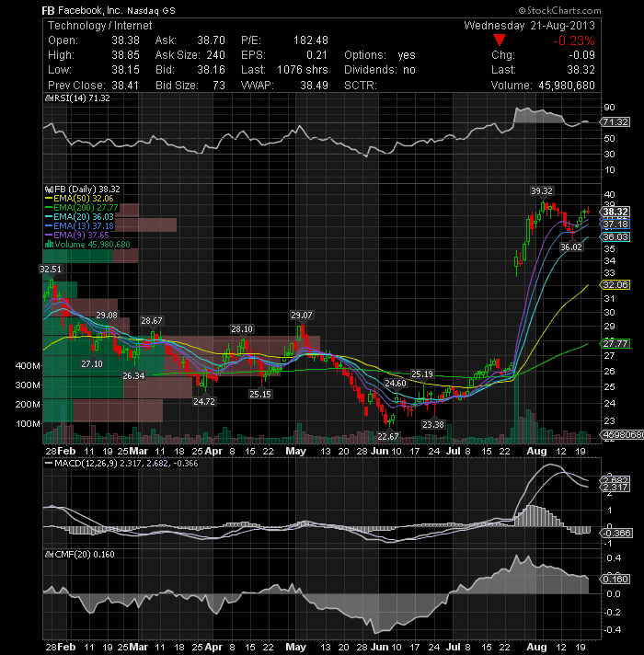Click the Bid Size value 73
Screen dimensions: 644x655
click(219, 86)
